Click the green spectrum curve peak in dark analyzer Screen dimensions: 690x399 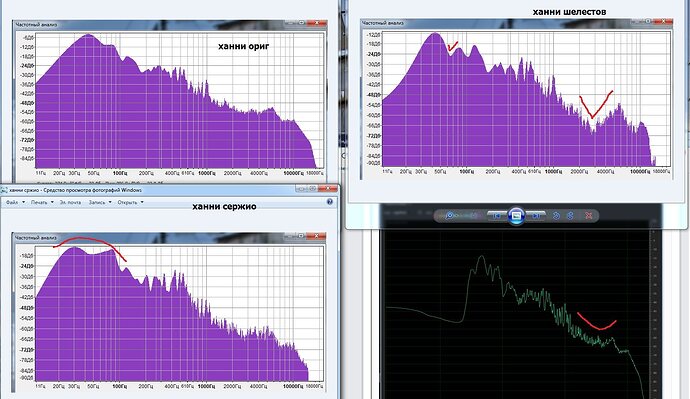click(x=481, y=256)
